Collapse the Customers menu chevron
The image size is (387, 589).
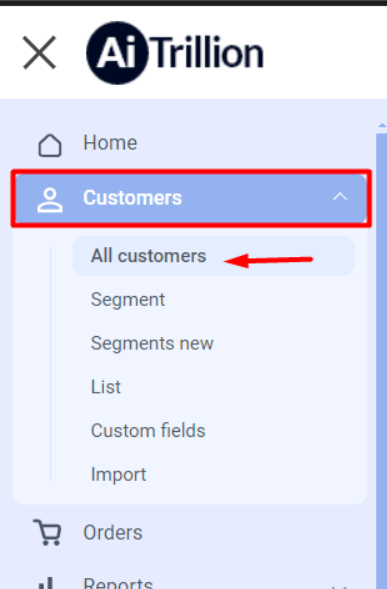point(340,196)
